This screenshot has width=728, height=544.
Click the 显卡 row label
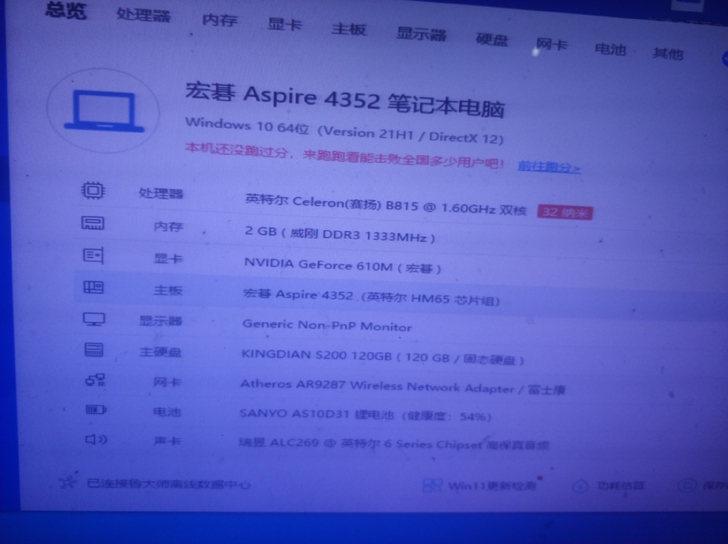tap(168, 259)
